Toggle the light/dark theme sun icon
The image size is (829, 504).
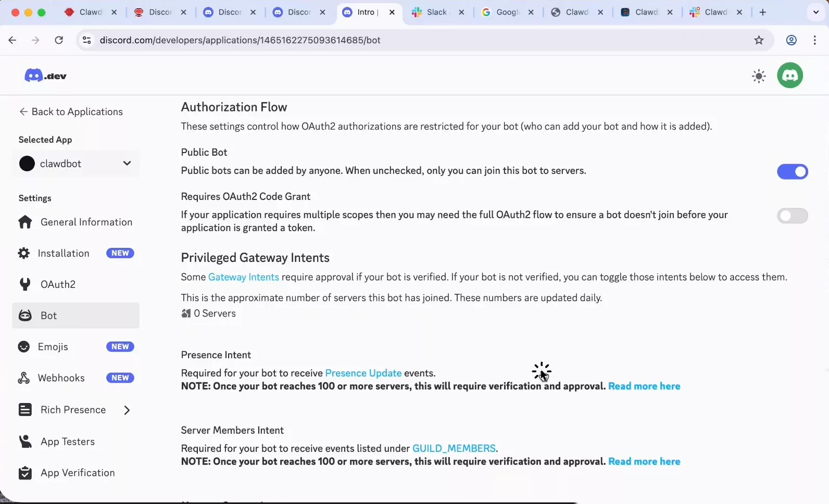[759, 76]
